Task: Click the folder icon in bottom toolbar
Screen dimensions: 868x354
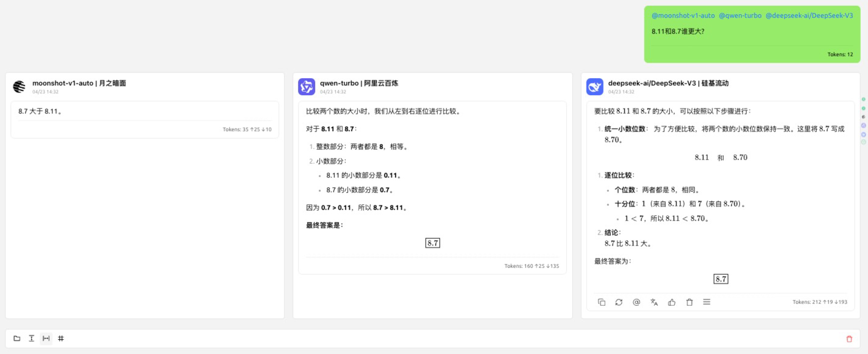Action: point(17,338)
